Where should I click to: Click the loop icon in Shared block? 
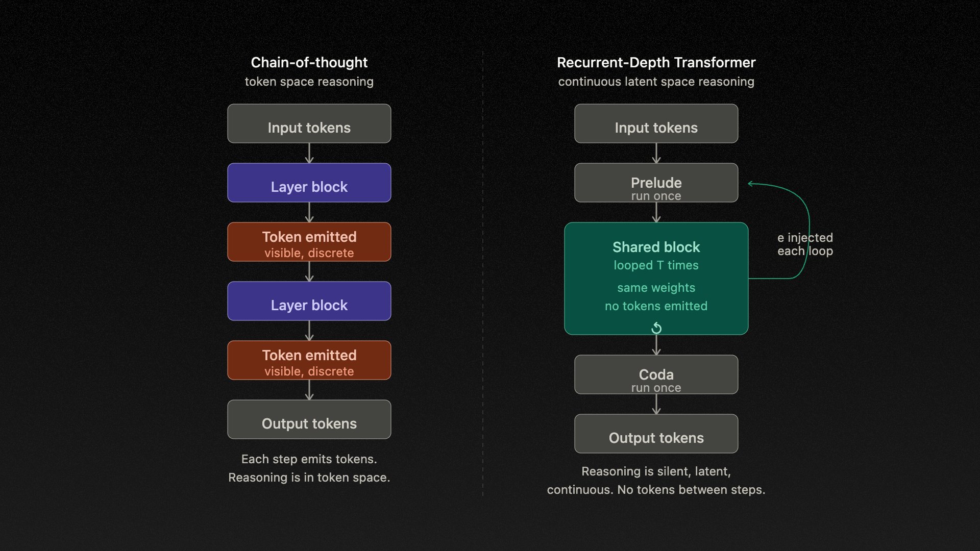(x=656, y=328)
